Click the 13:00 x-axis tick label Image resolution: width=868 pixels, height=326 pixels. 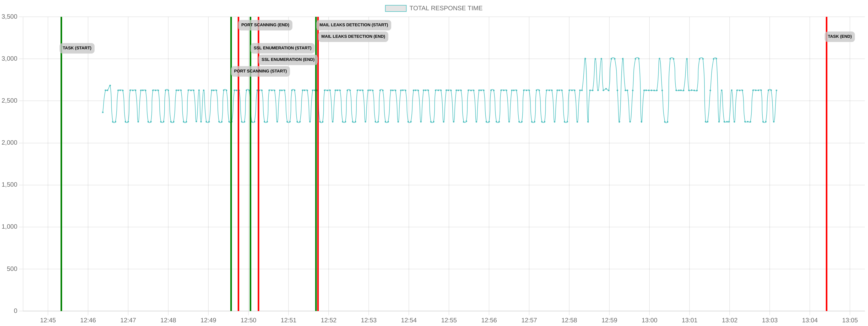click(649, 320)
